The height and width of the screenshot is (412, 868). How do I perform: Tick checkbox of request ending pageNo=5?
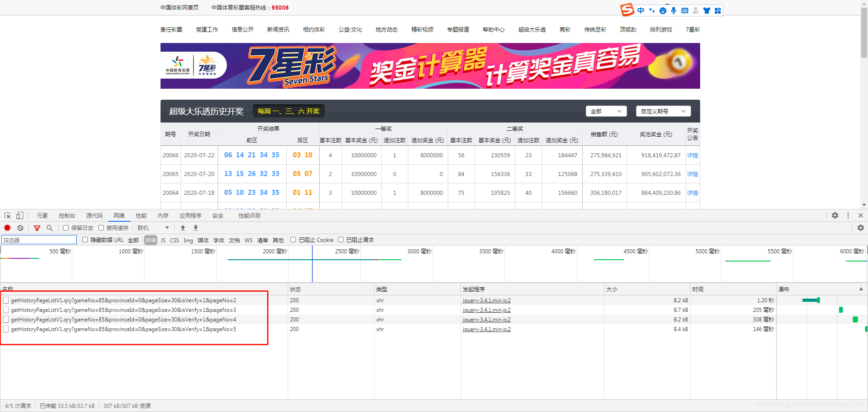pos(6,329)
